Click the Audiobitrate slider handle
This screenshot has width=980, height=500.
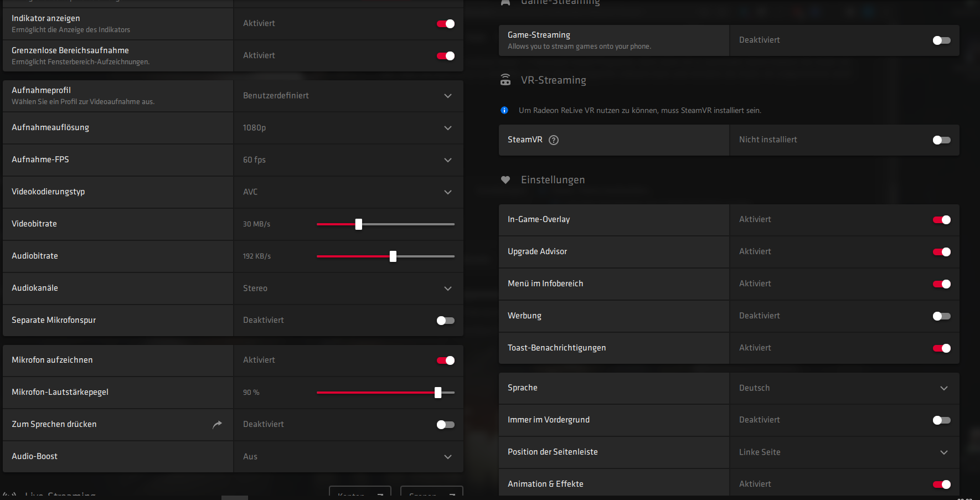tap(393, 256)
